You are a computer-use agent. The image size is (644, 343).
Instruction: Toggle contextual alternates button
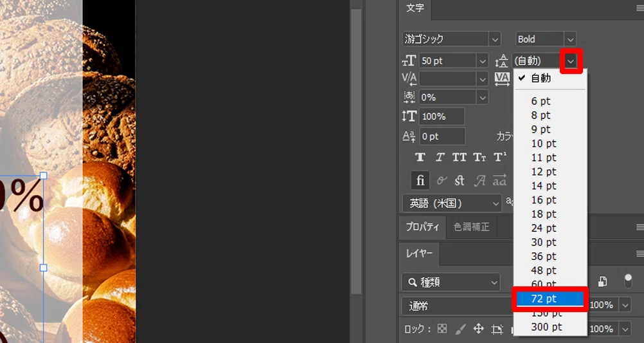(x=442, y=180)
